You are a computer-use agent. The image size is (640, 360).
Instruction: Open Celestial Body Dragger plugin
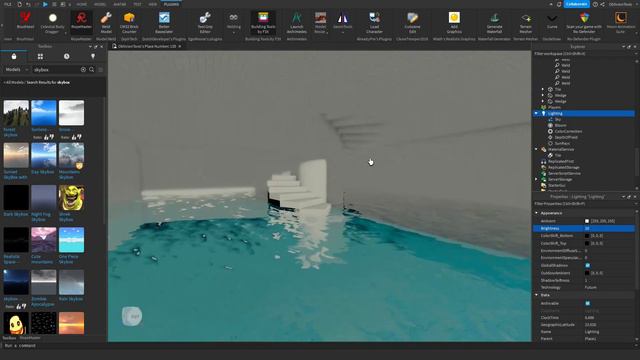coord(52,22)
